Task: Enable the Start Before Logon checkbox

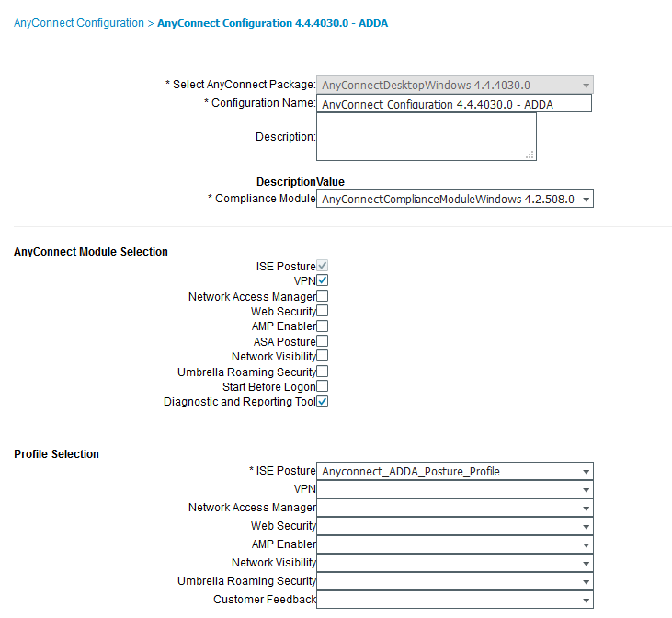Action: [x=323, y=386]
